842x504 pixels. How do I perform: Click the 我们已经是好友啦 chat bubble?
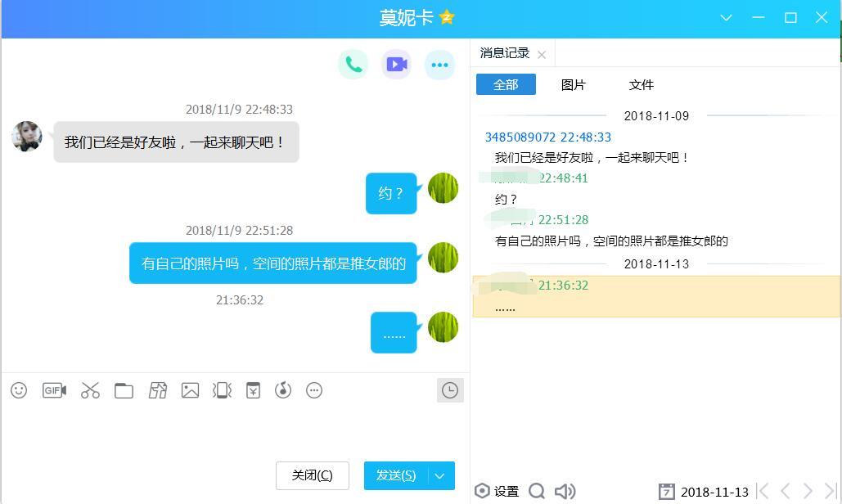[176, 142]
